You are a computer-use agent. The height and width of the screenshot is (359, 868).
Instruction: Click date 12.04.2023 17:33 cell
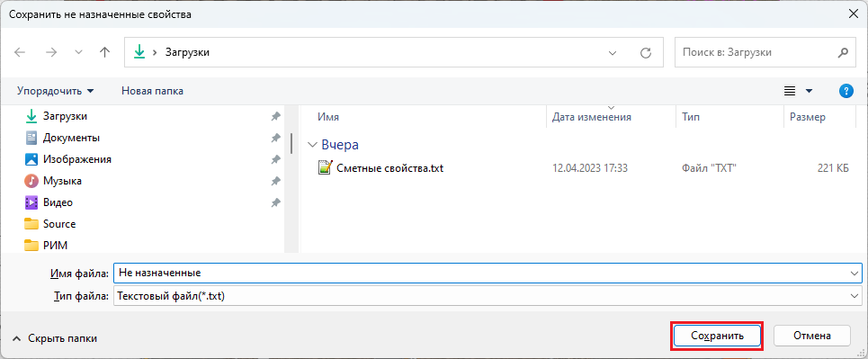click(590, 168)
